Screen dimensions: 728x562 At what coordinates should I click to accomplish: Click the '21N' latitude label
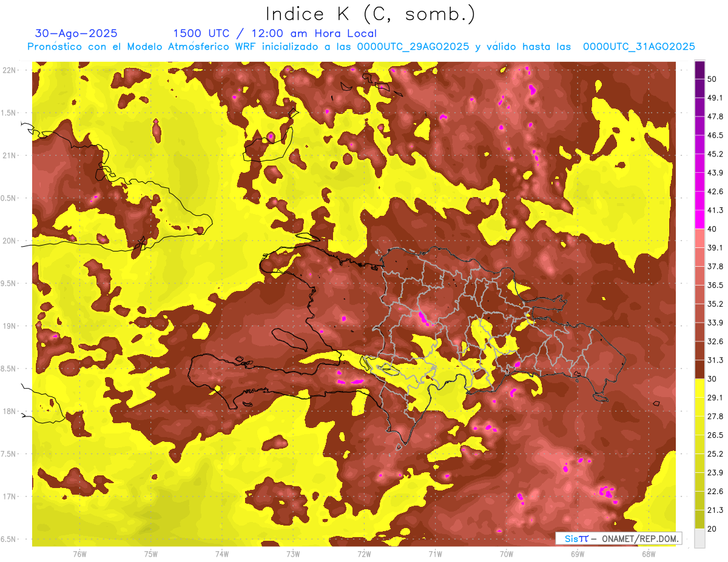tap(9, 155)
